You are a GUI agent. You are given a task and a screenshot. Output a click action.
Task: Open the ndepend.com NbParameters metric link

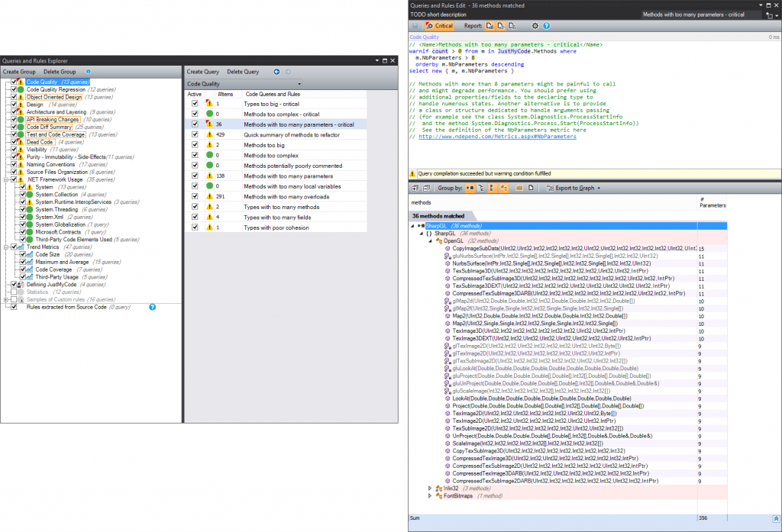coord(497,137)
